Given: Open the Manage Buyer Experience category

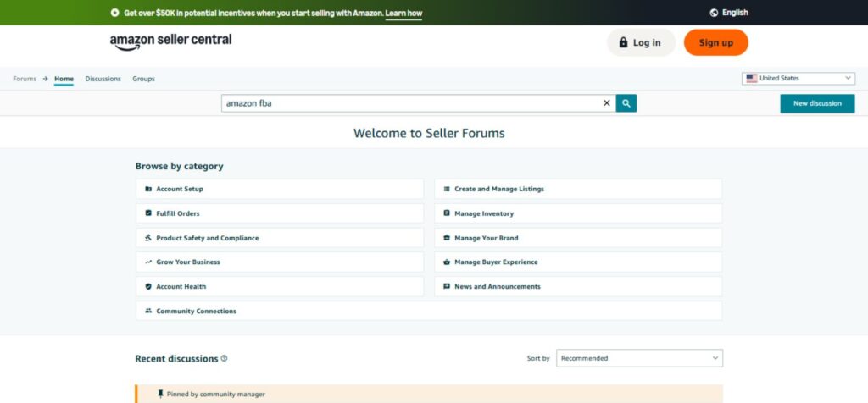Looking at the screenshot, I should tap(578, 262).
